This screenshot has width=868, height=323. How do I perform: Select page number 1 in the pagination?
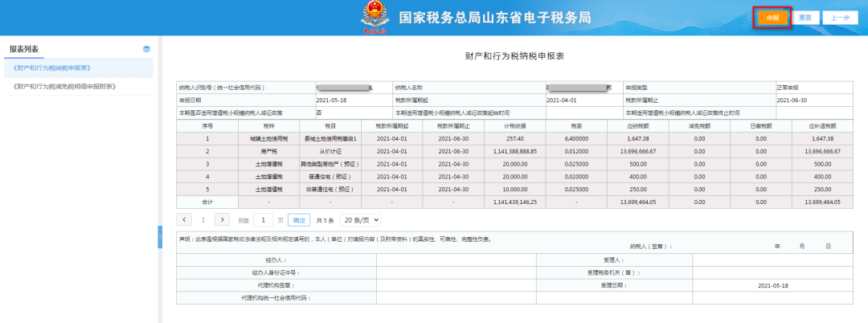203,219
